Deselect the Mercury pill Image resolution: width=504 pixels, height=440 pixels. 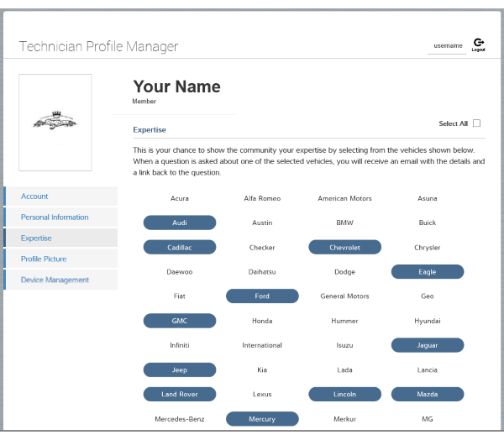coord(262,419)
